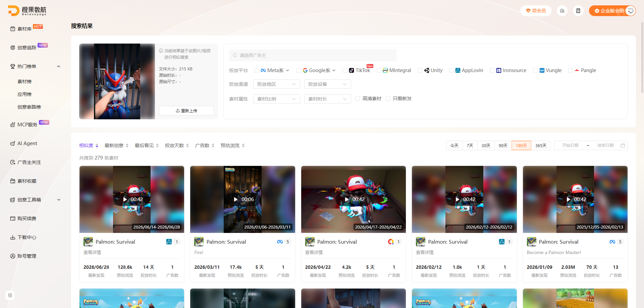The height and width of the screenshot is (308, 644).
Task: Open the 投放设备 dropdown
Action: (x=328, y=84)
